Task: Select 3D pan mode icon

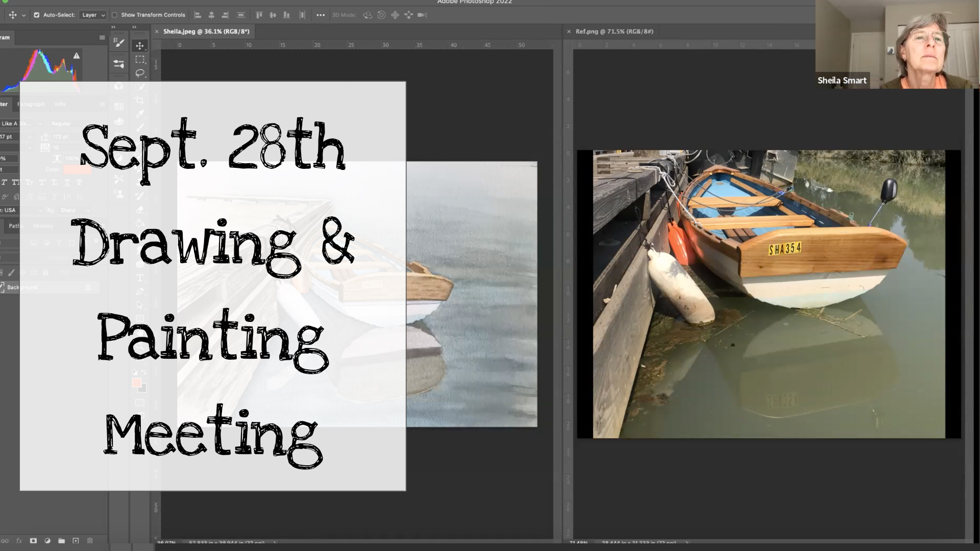Action: click(395, 15)
